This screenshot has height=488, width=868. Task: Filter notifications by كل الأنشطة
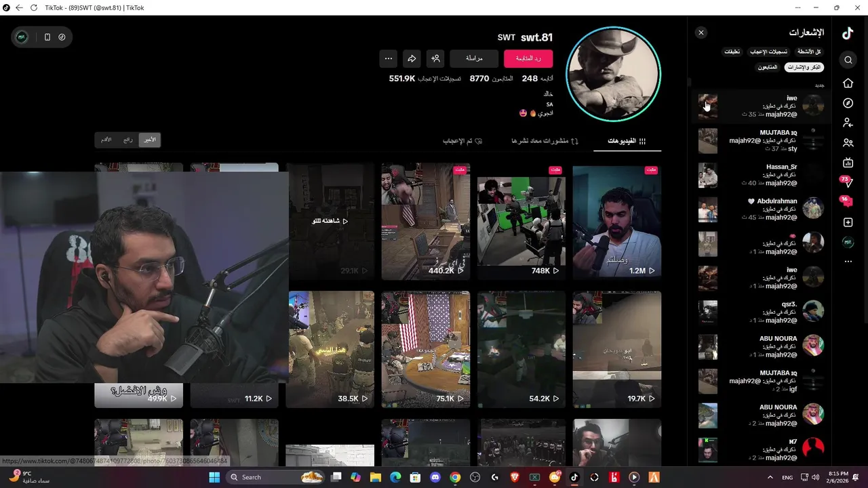[809, 52]
